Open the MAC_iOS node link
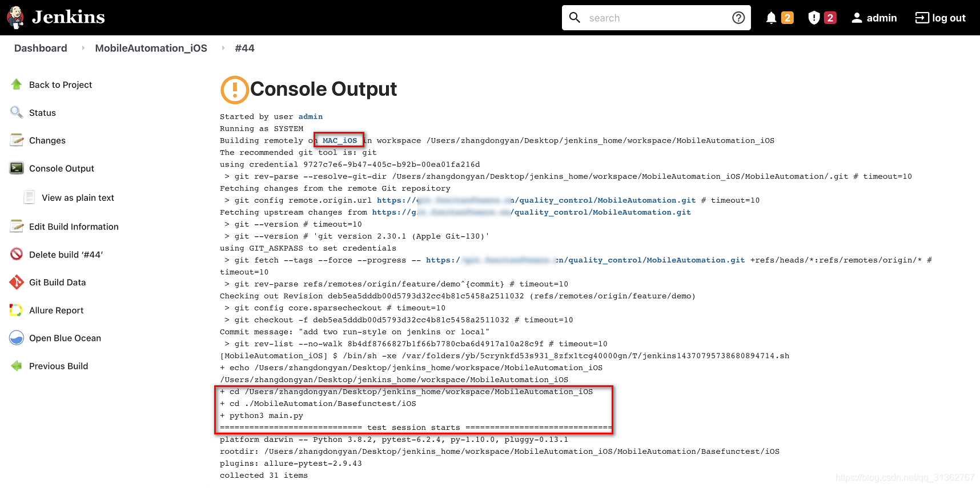Viewport: 980px width, 488px height. click(340, 140)
